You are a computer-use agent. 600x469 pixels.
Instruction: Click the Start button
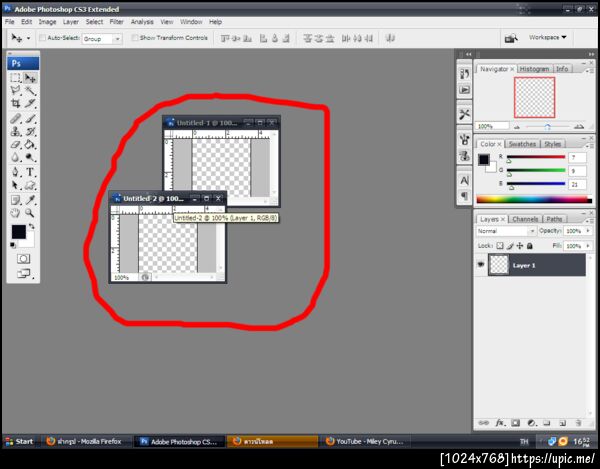pyautogui.click(x=20, y=441)
